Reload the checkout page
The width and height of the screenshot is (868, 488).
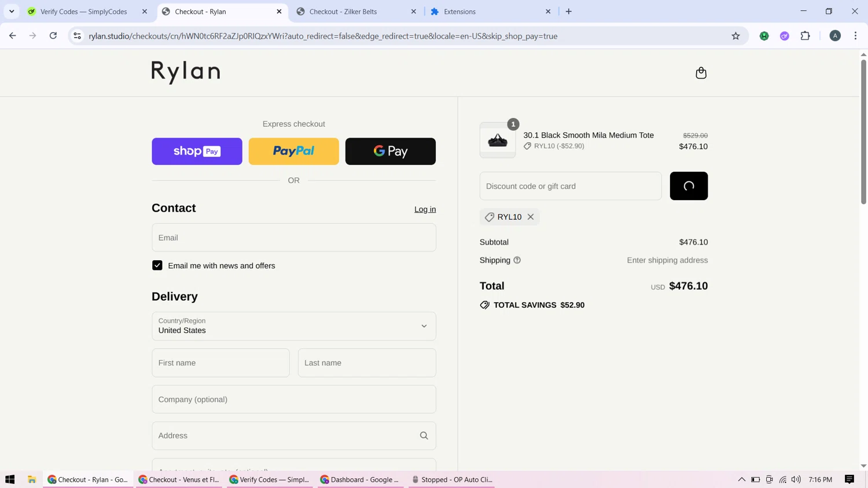pos(53,36)
